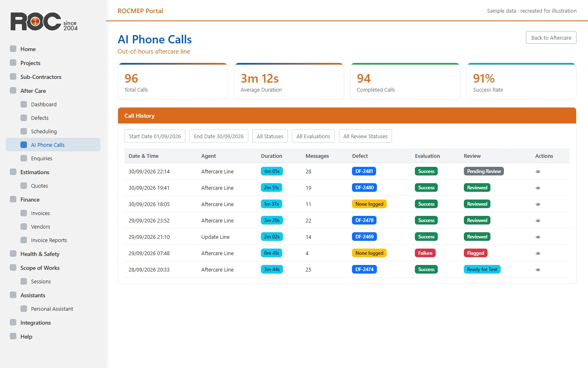588x368 pixels.
Task: Click the ROC since 2004 logo
Action: coord(44,22)
